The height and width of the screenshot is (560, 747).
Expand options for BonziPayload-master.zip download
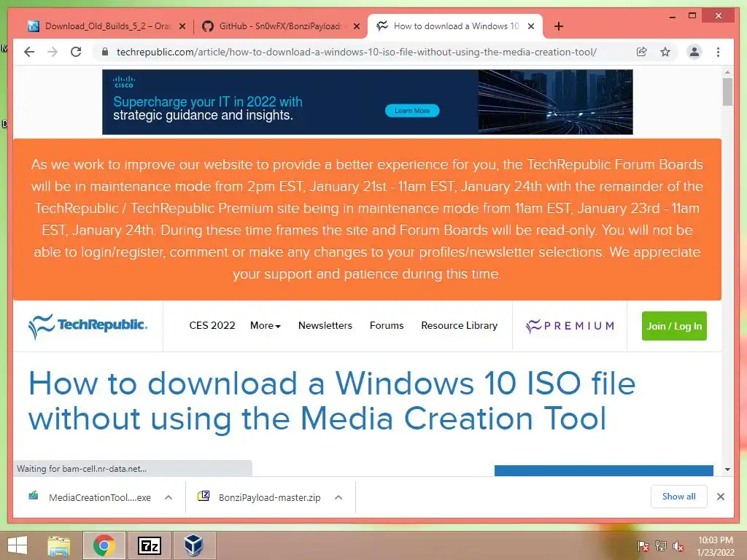click(x=338, y=497)
